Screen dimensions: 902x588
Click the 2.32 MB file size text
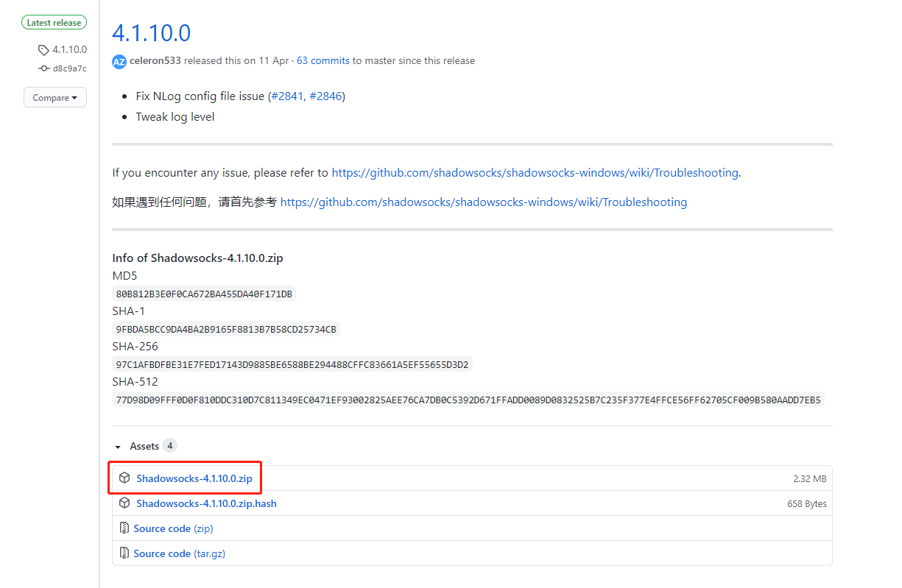[810, 478]
